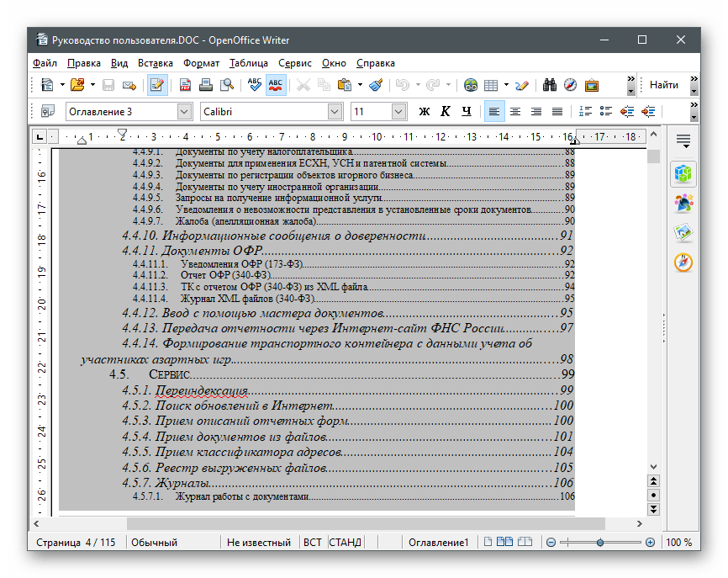
Task: Send document as e-mail icon
Action: tap(129, 85)
